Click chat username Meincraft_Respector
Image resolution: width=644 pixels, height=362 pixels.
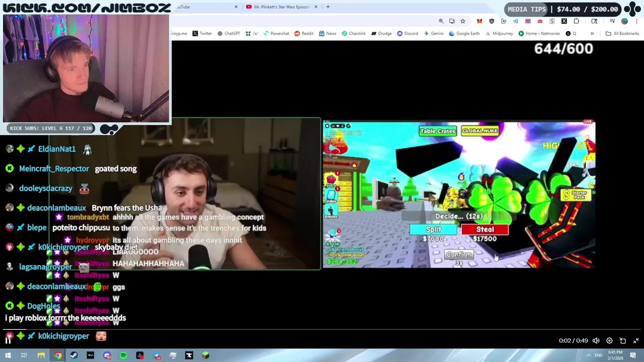[54, 169]
